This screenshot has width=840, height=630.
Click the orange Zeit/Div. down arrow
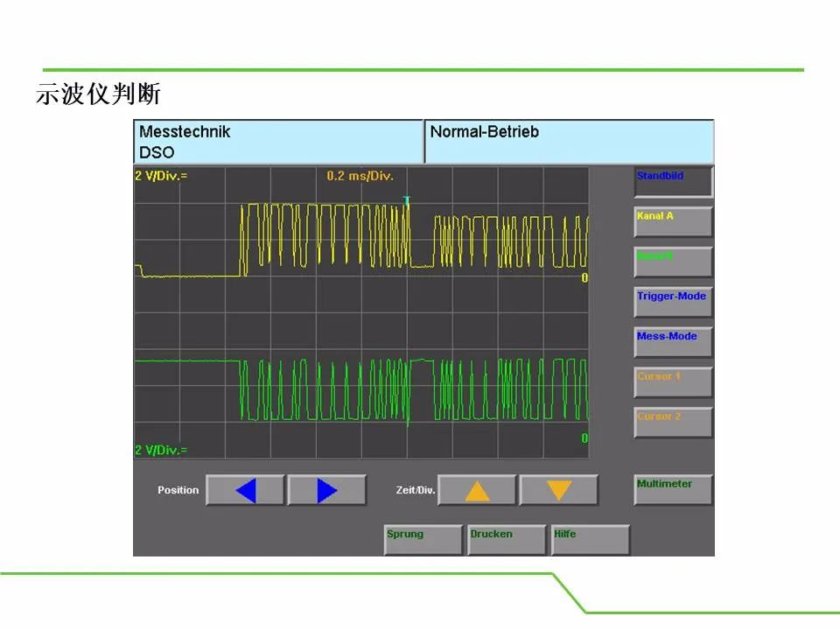pos(559,490)
